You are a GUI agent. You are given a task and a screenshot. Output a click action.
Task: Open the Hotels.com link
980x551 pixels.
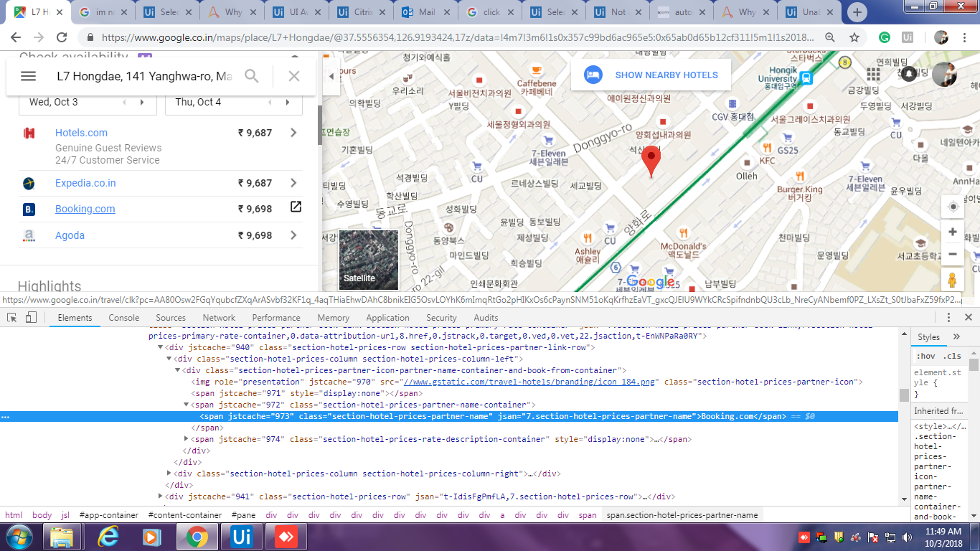coord(81,133)
